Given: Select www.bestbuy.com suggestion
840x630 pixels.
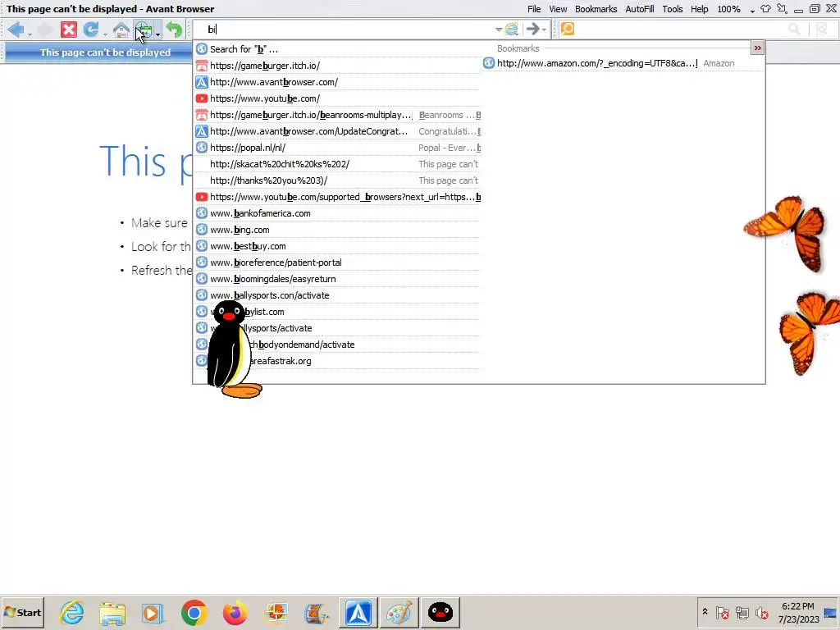Looking at the screenshot, I should coord(337,246).
